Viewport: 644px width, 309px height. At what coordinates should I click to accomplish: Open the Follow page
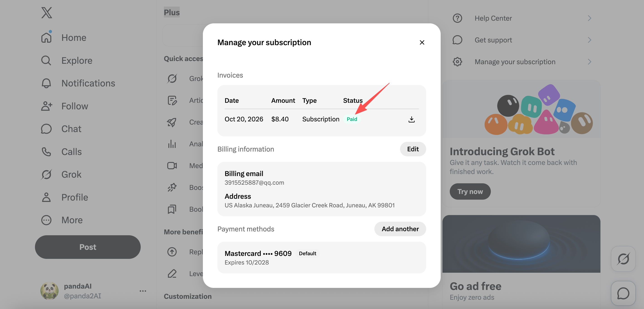(x=64, y=106)
